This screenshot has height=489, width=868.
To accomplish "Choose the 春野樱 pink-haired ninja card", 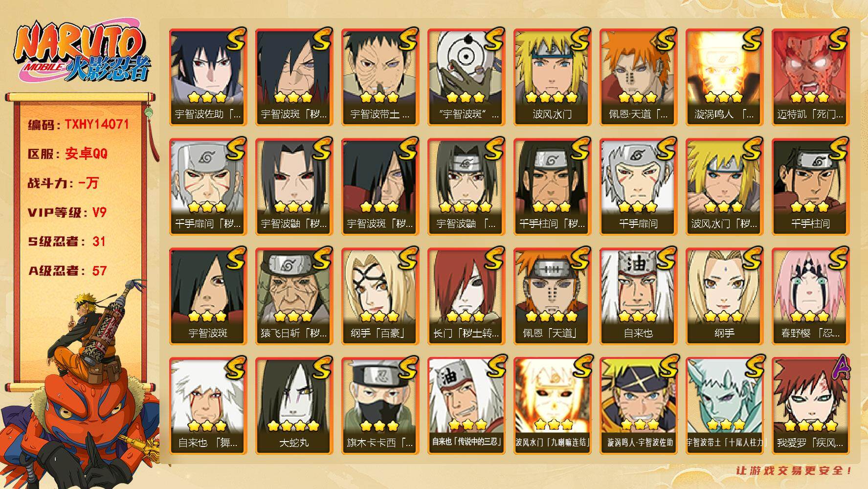I will (810, 296).
